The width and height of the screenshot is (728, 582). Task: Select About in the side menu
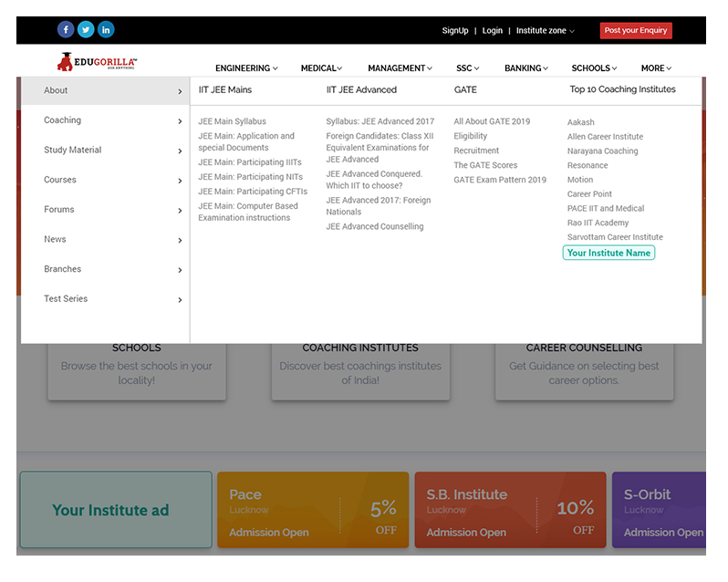point(56,90)
